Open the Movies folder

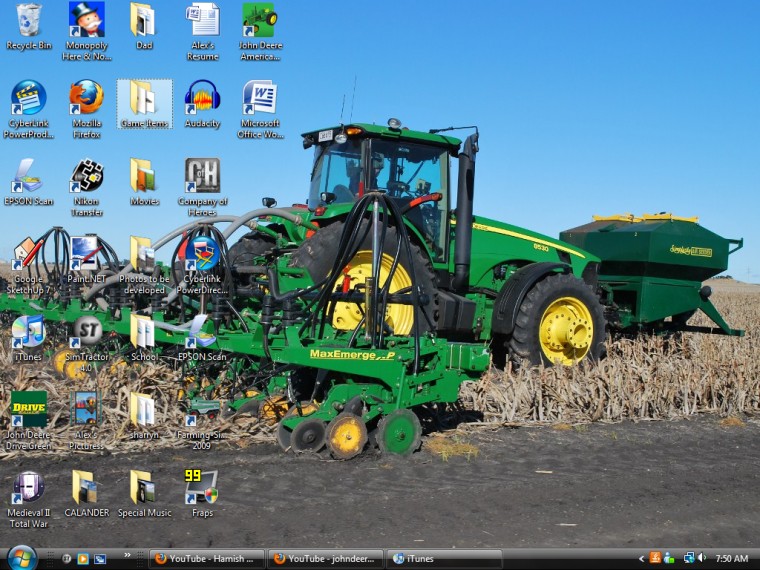144,182
